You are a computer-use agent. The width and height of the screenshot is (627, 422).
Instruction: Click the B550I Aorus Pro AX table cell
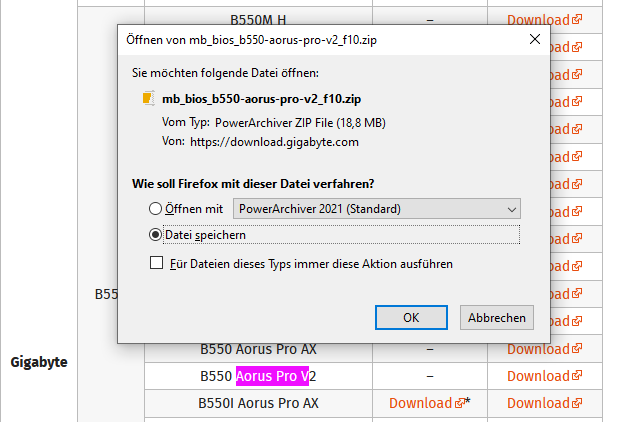click(258, 403)
